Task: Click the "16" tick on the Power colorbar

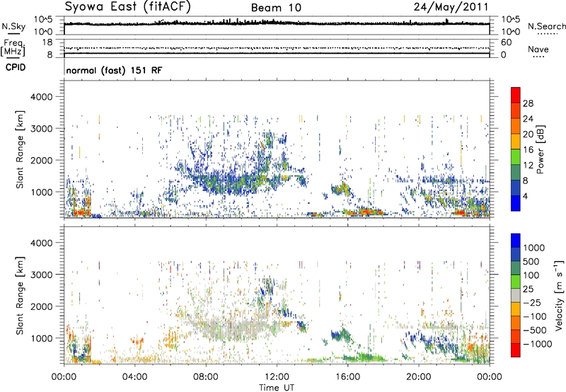Action: pyautogui.click(x=528, y=150)
